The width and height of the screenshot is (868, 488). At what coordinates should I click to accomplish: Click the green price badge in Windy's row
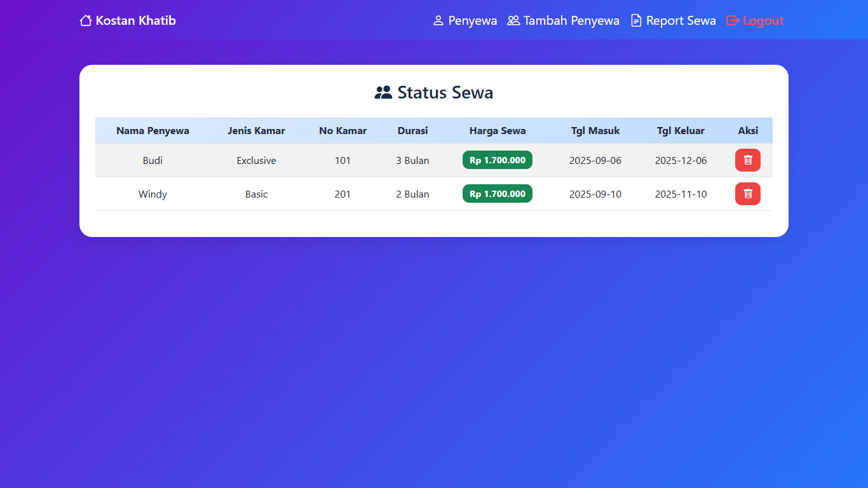tap(497, 194)
